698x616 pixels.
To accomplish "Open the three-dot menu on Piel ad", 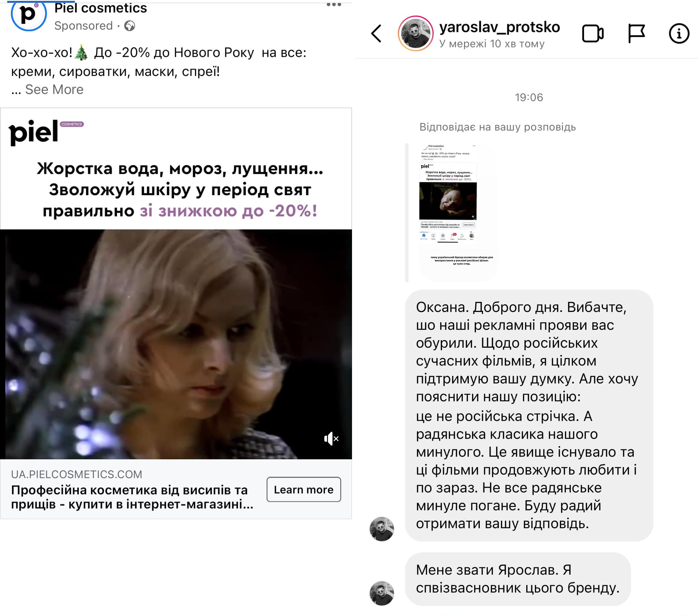I will coord(334,5).
